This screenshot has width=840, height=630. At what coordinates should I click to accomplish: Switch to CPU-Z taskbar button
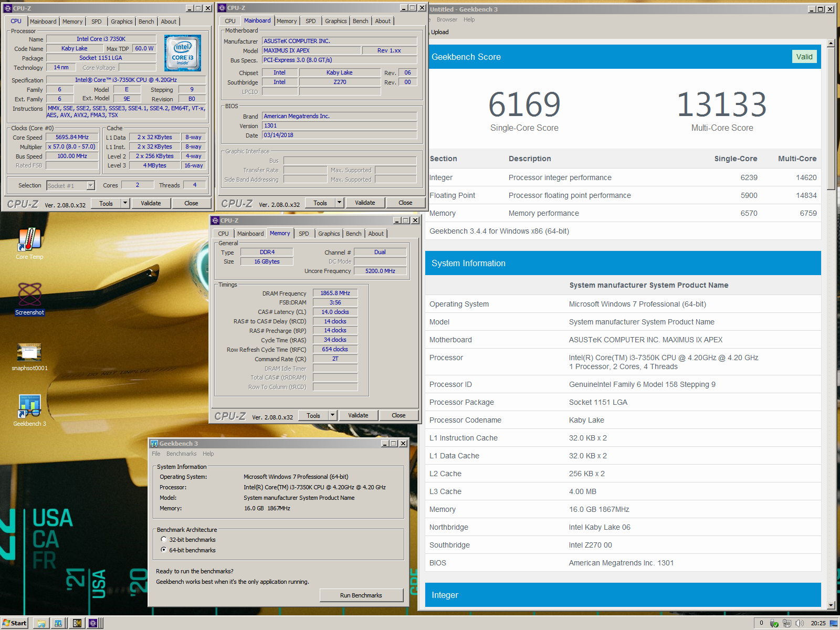click(93, 623)
